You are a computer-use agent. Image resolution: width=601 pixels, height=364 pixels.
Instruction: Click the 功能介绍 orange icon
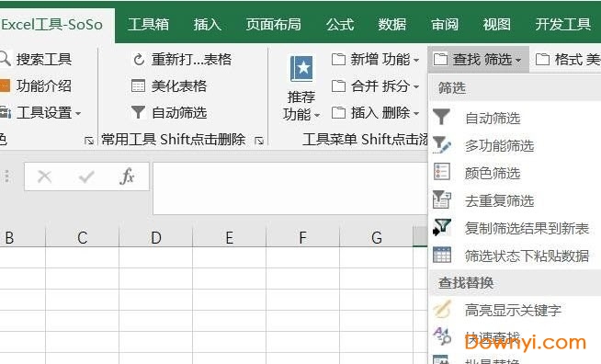(x=5, y=85)
